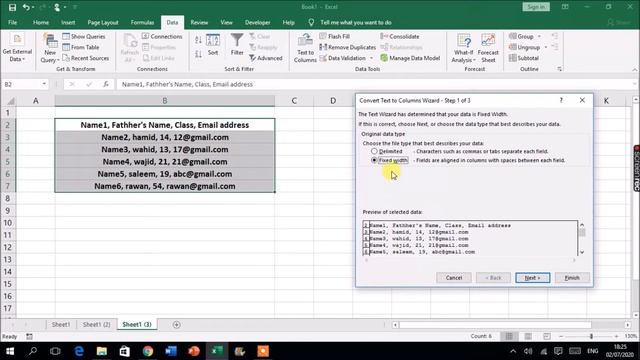Open the Developer tab

pos(258,22)
